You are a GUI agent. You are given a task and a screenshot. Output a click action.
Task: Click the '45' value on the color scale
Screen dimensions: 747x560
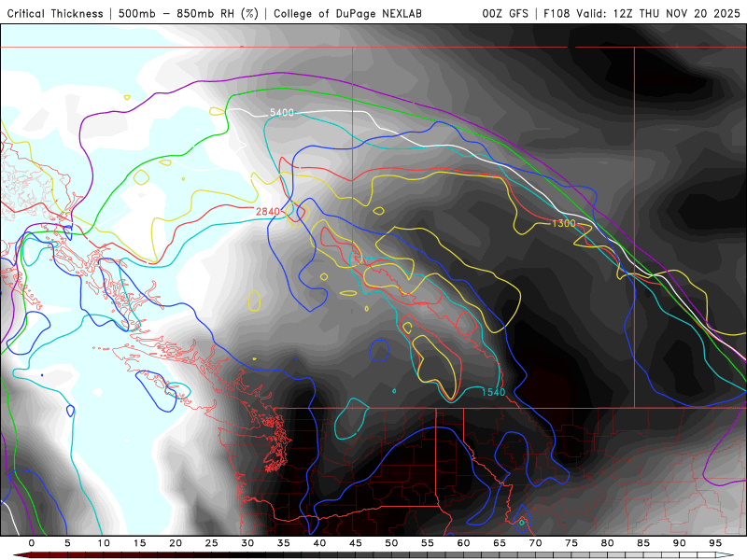[x=356, y=543]
